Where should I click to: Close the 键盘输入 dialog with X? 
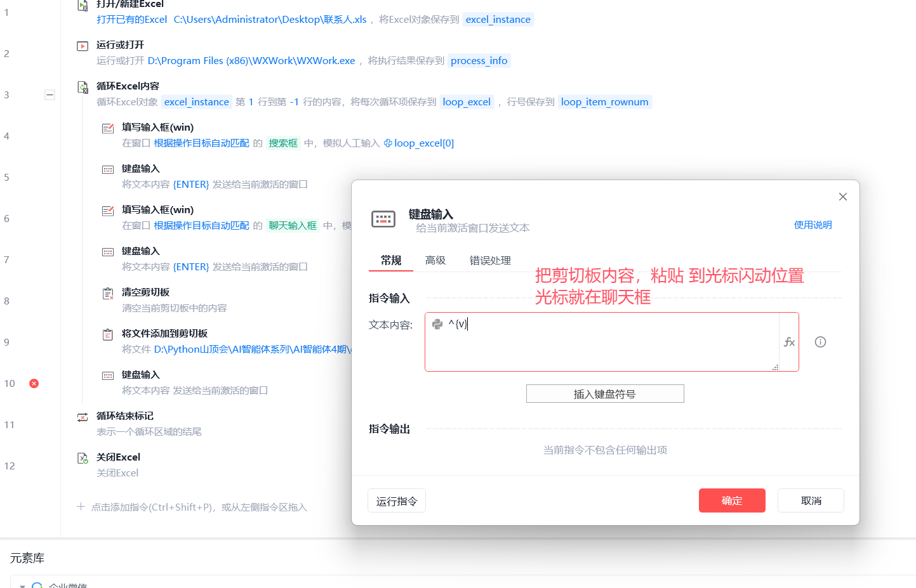pyautogui.click(x=843, y=197)
